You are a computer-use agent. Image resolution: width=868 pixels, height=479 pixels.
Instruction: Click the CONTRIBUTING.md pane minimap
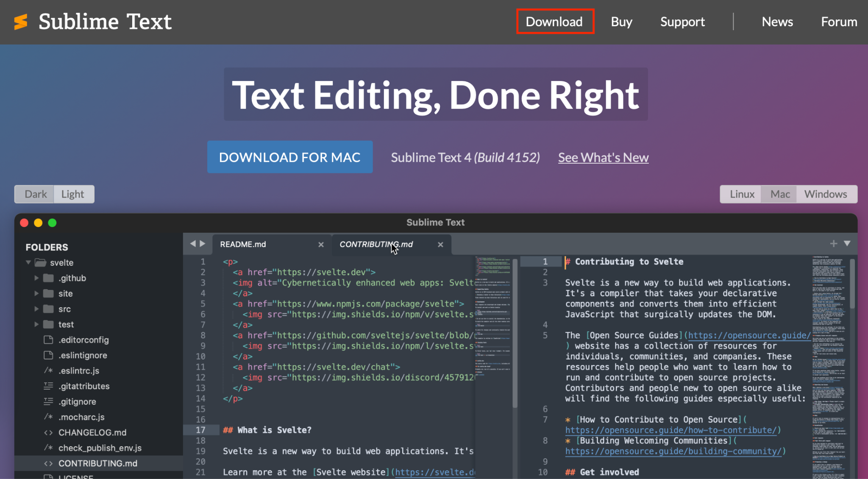click(x=830, y=367)
